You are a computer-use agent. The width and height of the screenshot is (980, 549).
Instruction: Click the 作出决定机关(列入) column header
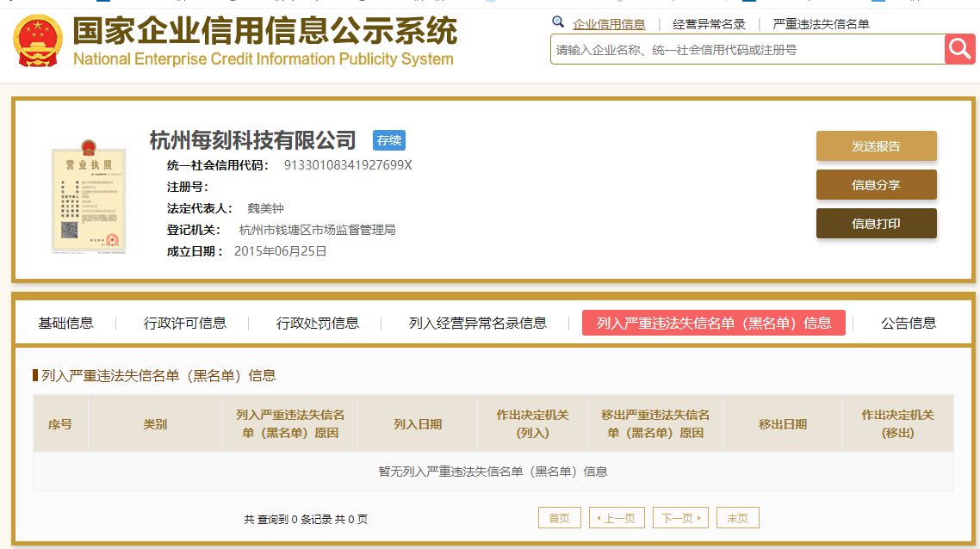tap(532, 424)
